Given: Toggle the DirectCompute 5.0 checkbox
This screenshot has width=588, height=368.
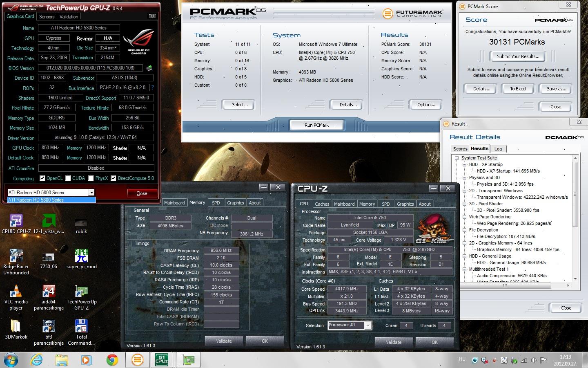Looking at the screenshot, I should click(x=114, y=178).
